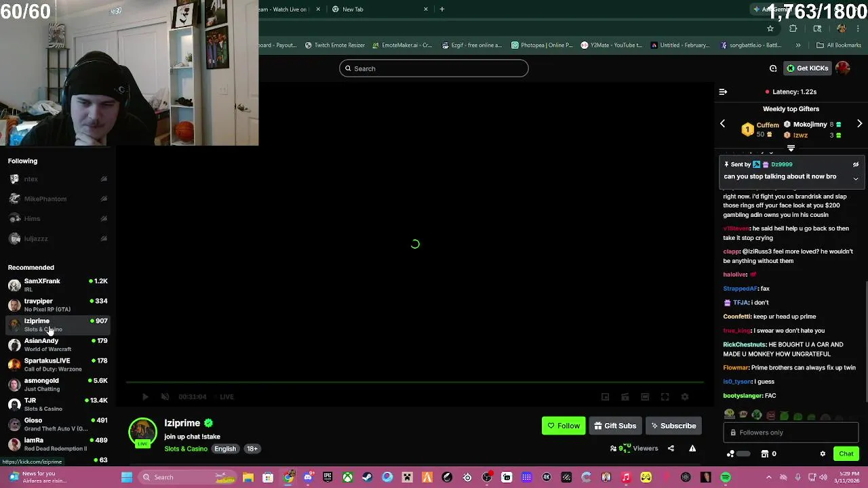Open offline followed channel Hims
Screen dimensions: 868x488
pos(58,218)
